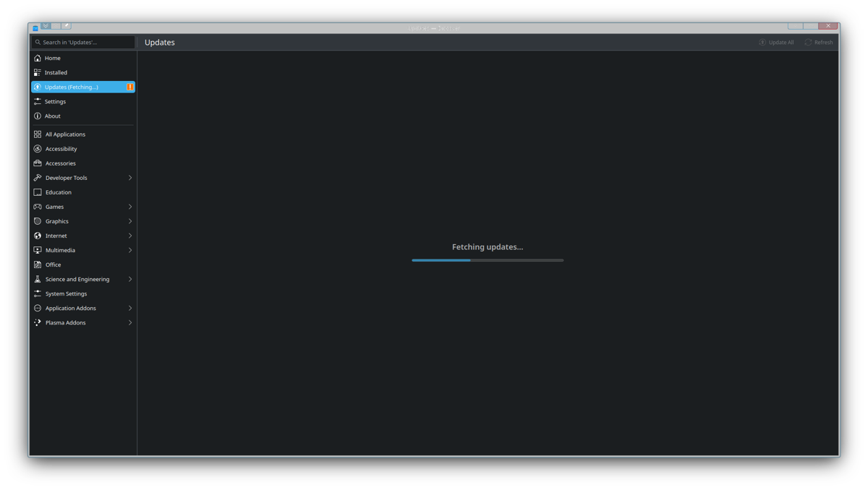The height and width of the screenshot is (490, 868).
Task: Select System Settings category entry
Action: (x=66, y=293)
